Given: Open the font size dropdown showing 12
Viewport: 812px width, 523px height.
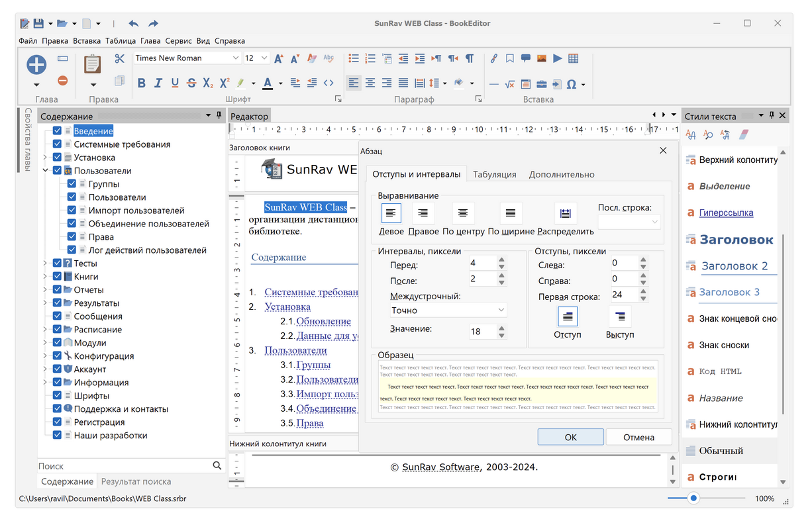Looking at the screenshot, I should click(265, 58).
